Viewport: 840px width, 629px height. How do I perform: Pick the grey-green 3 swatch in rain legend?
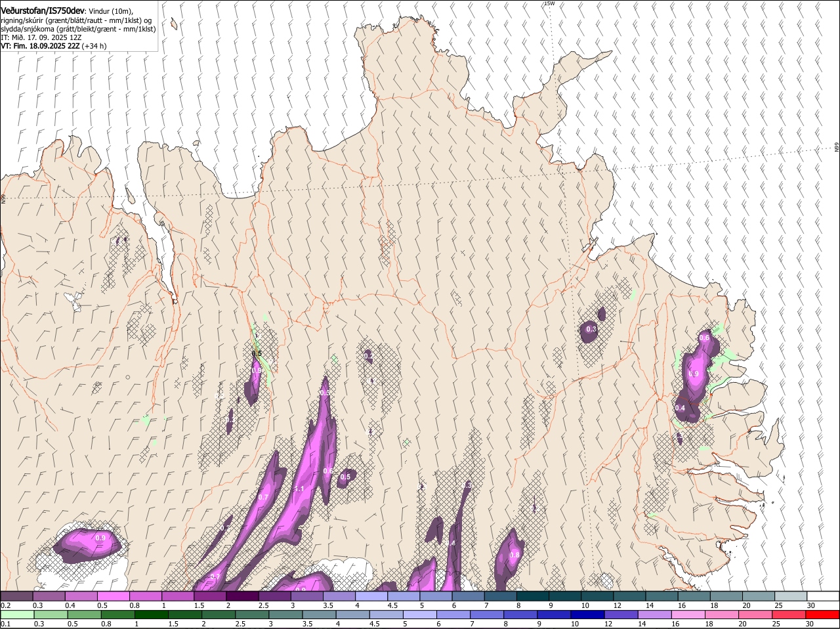[x=285, y=615]
